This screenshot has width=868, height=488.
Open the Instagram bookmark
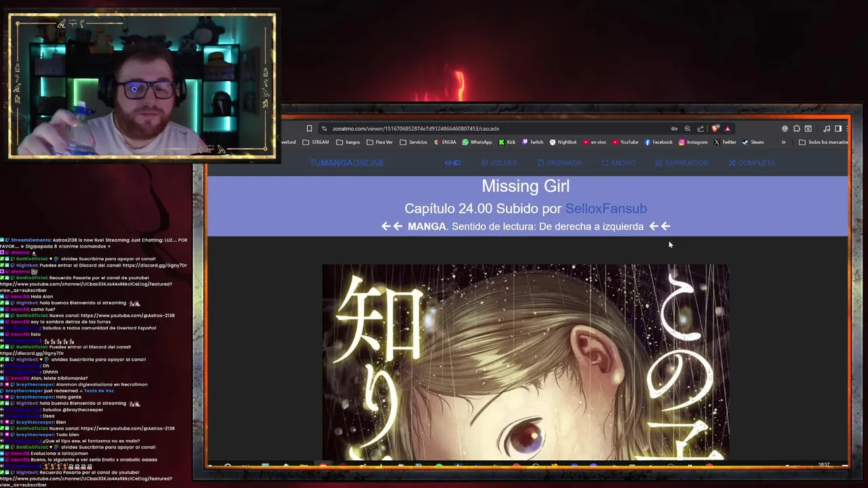[693, 142]
